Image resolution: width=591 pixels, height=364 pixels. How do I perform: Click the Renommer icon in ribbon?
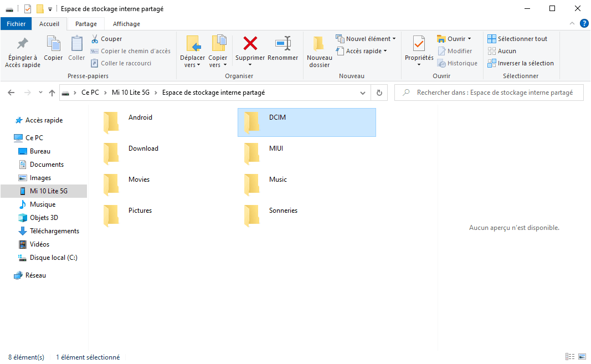click(x=282, y=43)
